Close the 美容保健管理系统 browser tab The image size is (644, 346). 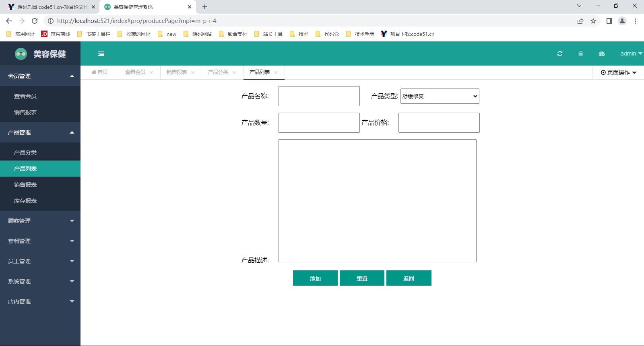190,7
